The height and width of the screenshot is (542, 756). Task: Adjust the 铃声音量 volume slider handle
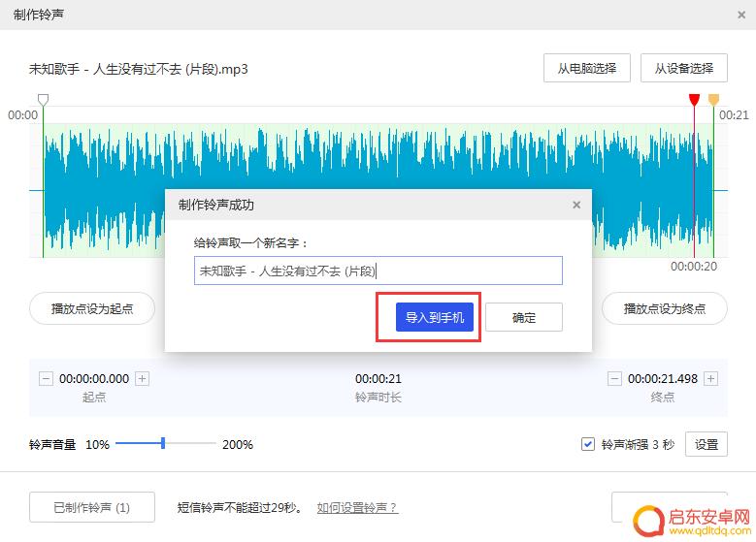point(163,443)
